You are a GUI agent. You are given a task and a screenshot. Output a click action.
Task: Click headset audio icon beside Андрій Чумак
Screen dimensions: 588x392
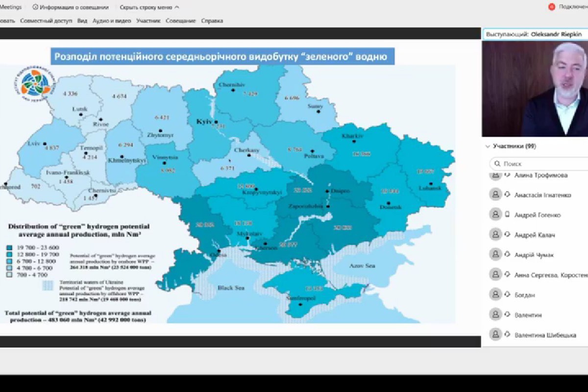click(508, 255)
